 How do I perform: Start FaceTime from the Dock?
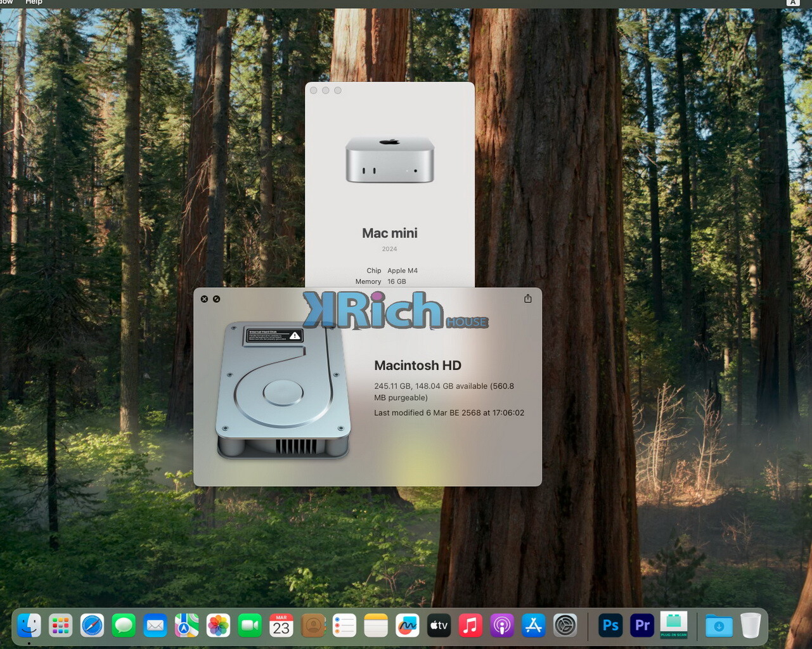[250, 626]
